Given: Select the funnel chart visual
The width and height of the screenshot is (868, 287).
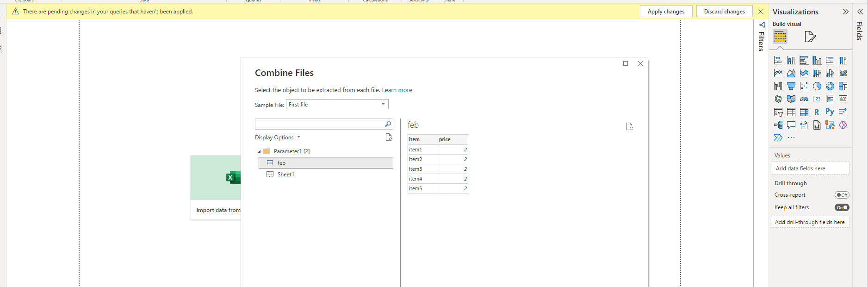Looking at the screenshot, I should tap(791, 86).
